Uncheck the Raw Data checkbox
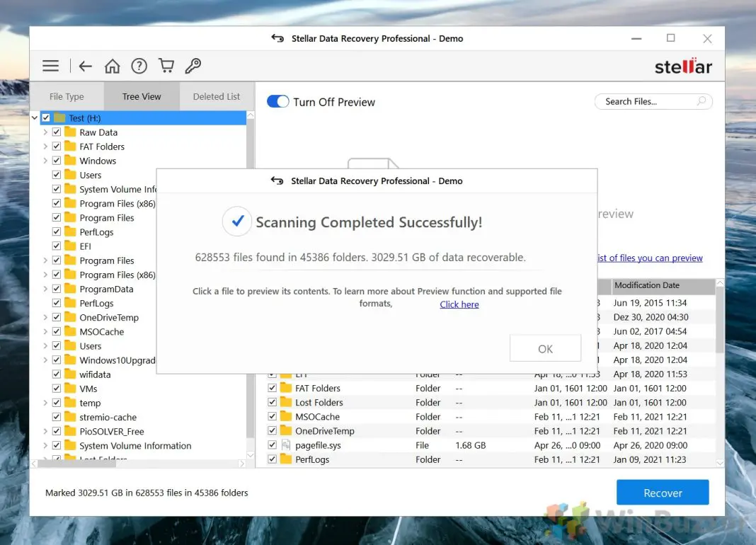756x545 pixels. click(57, 132)
